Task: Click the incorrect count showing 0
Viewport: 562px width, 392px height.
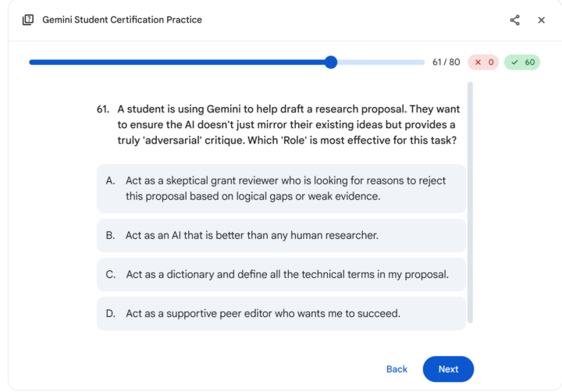Action: coord(491,62)
